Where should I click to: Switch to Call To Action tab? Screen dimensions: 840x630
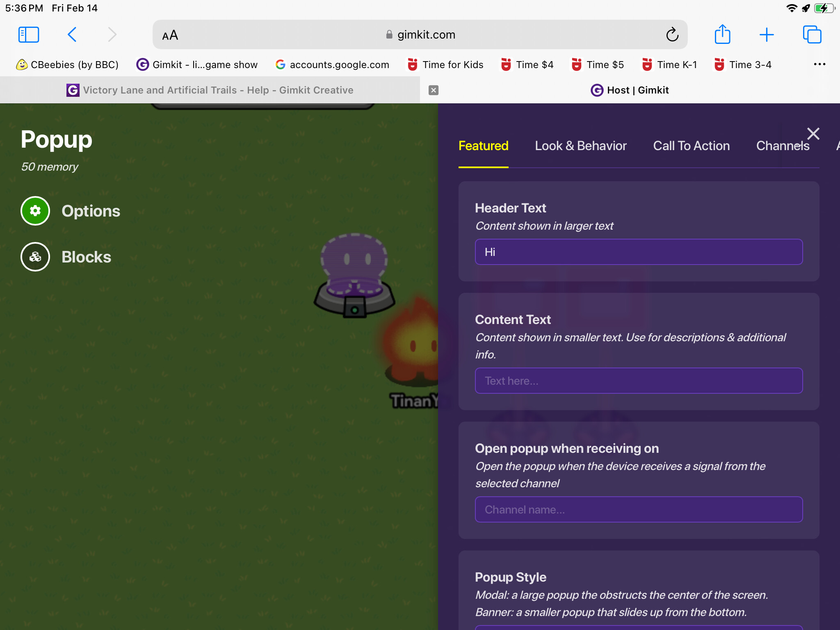tap(692, 146)
